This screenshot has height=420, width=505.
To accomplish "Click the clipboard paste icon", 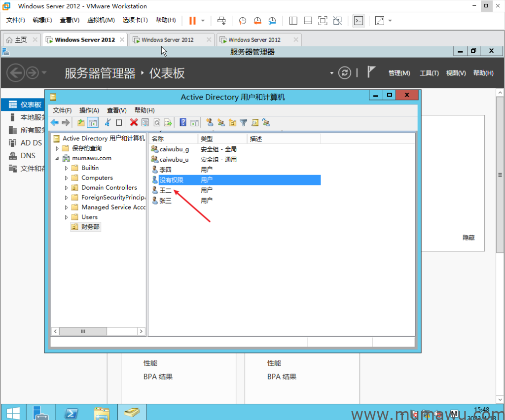I will coord(119,123).
